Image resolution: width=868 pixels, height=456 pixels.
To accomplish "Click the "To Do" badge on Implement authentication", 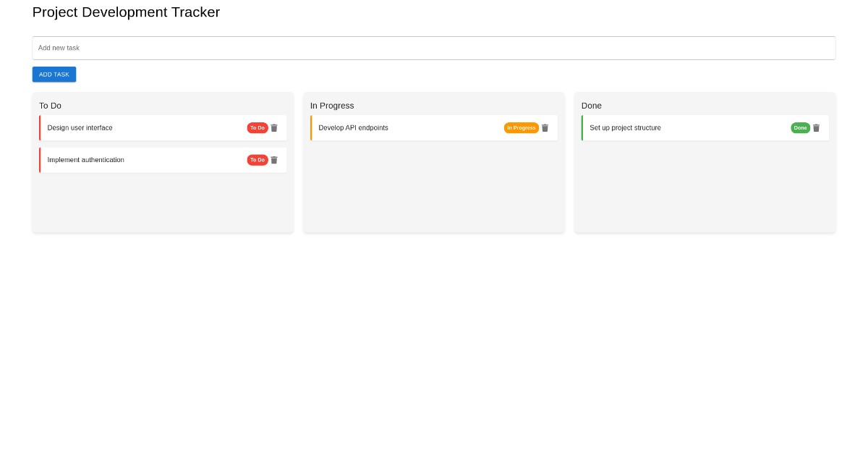I will (x=258, y=159).
